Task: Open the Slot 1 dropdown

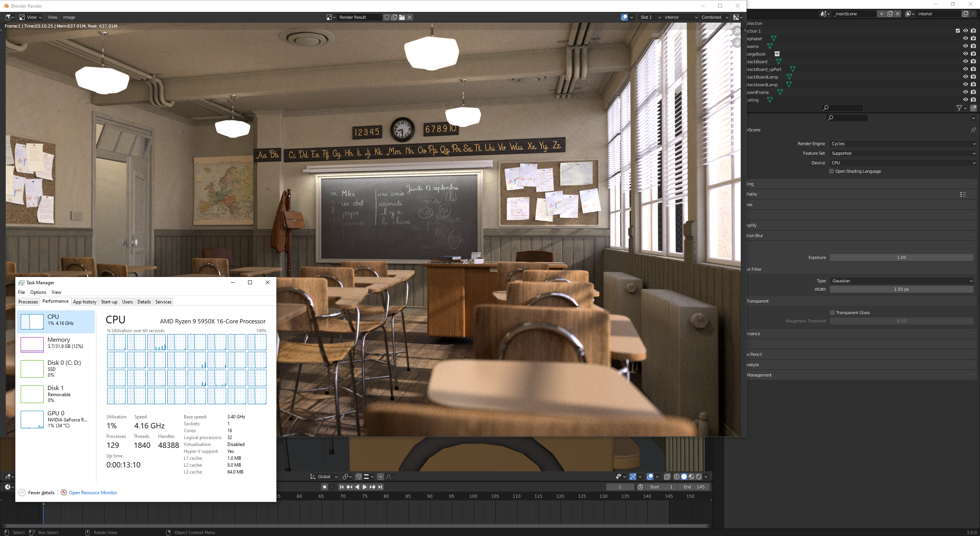Action: [x=650, y=17]
